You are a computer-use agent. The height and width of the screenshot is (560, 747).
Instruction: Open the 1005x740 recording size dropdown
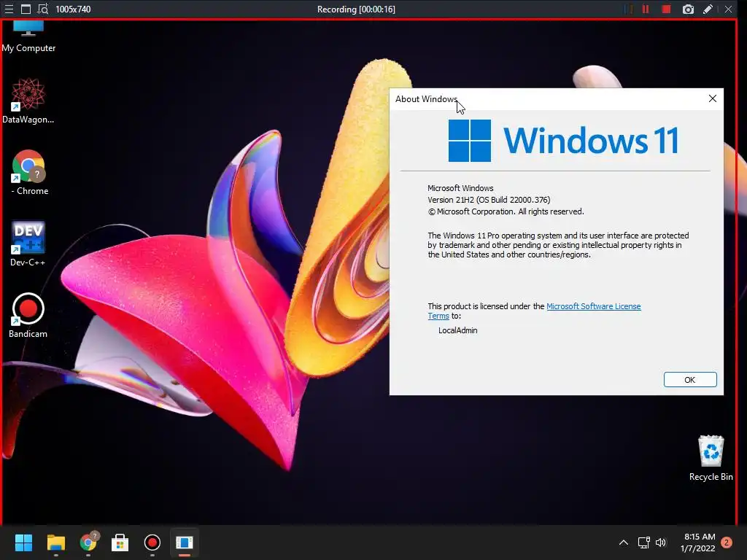[73, 9]
